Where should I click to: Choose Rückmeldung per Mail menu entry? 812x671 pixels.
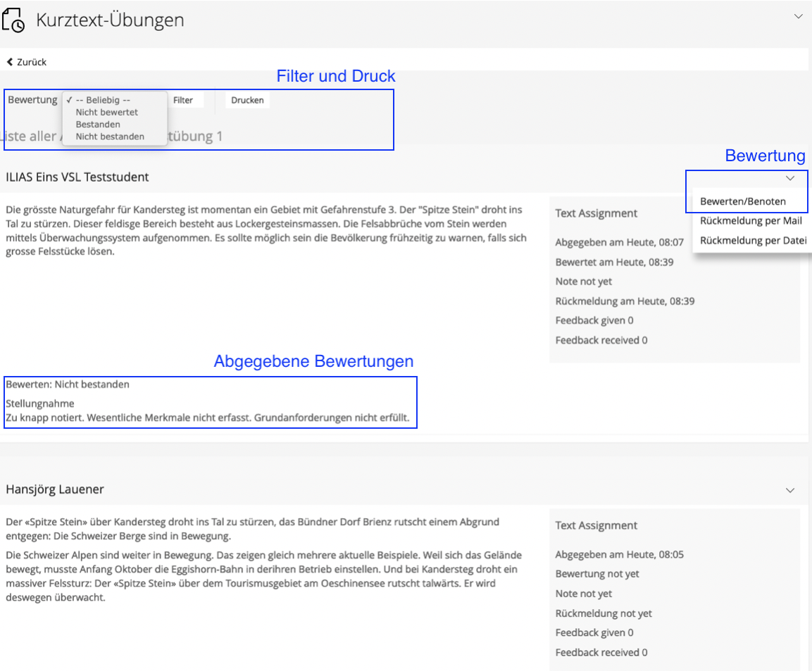(x=751, y=220)
